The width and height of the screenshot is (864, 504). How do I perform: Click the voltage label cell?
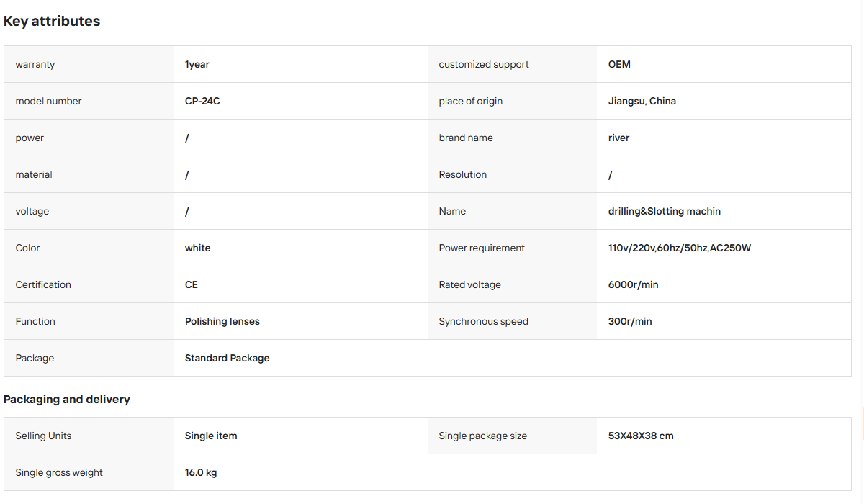tap(89, 212)
